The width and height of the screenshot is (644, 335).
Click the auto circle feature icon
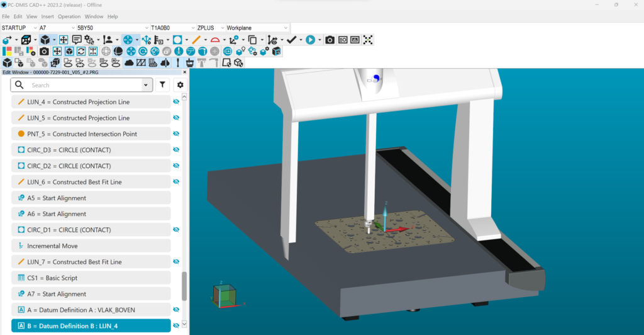(177, 40)
